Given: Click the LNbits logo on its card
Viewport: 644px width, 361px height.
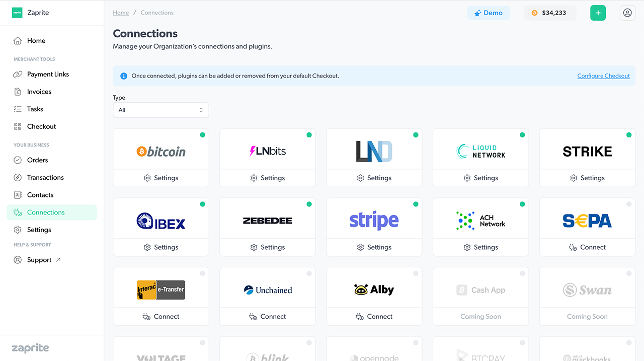Looking at the screenshot, I should pyautogui.click(x=268, y=151).
